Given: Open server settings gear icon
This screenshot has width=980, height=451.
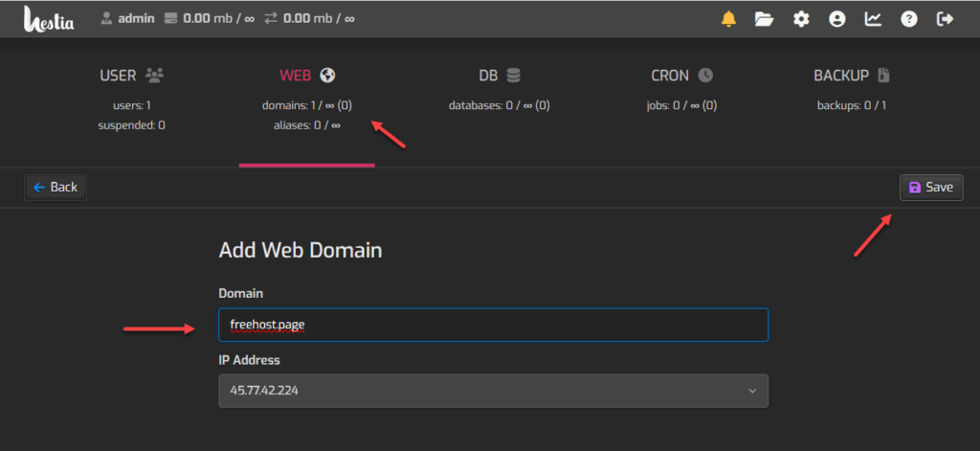Looking at the screenshot, I should (801, 19).
